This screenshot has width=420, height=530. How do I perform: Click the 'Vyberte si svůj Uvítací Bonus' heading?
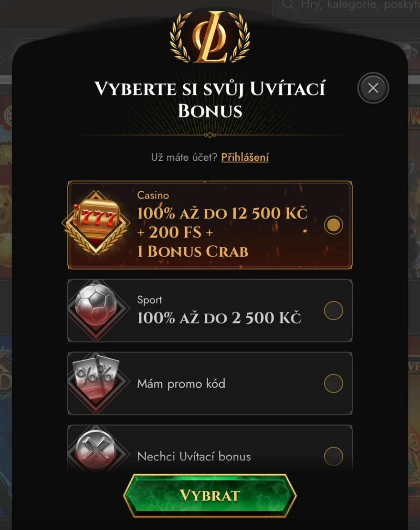pyautogui.click(x=210, y=99)
